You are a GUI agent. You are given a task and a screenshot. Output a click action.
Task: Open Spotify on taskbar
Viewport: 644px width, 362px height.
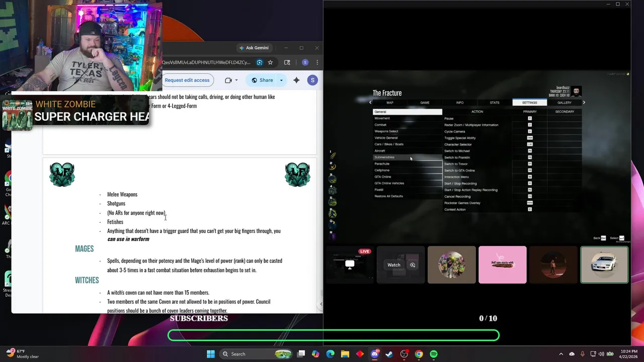coord(434,354)
